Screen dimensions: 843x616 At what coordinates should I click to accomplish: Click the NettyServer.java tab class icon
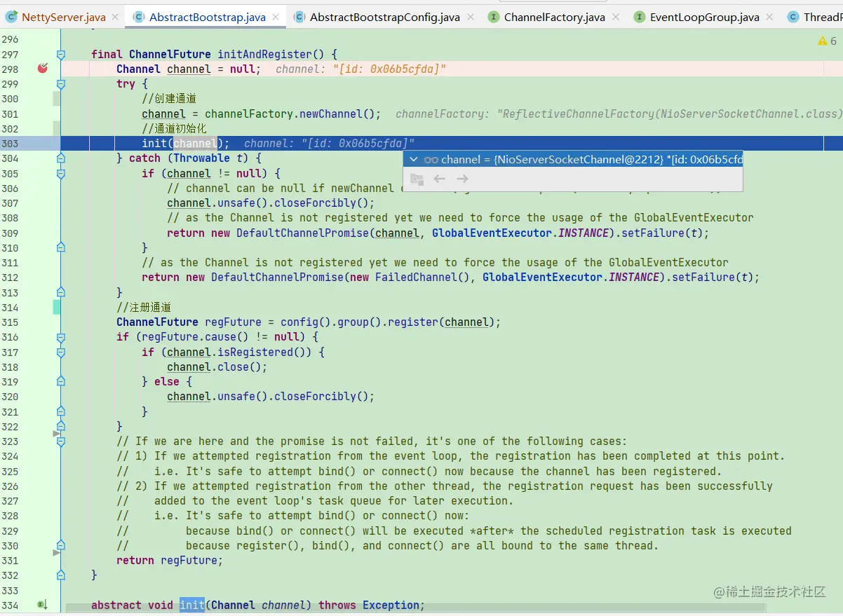(x=12, y=17)
